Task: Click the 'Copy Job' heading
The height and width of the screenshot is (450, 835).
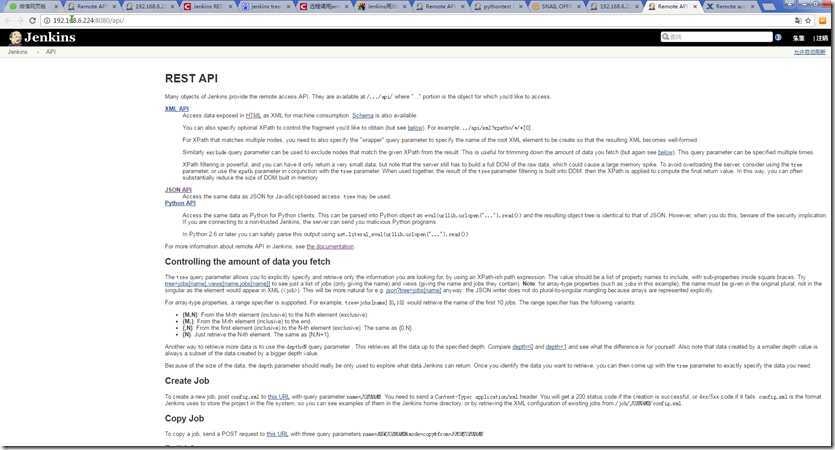Action: (x=184, y=418)
